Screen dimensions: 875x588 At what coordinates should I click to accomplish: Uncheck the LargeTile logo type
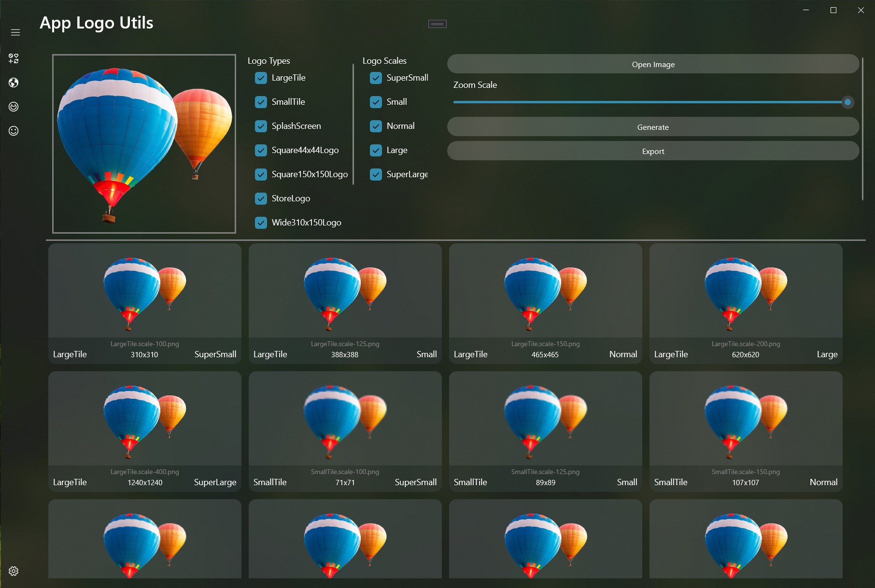click(261, 78)
